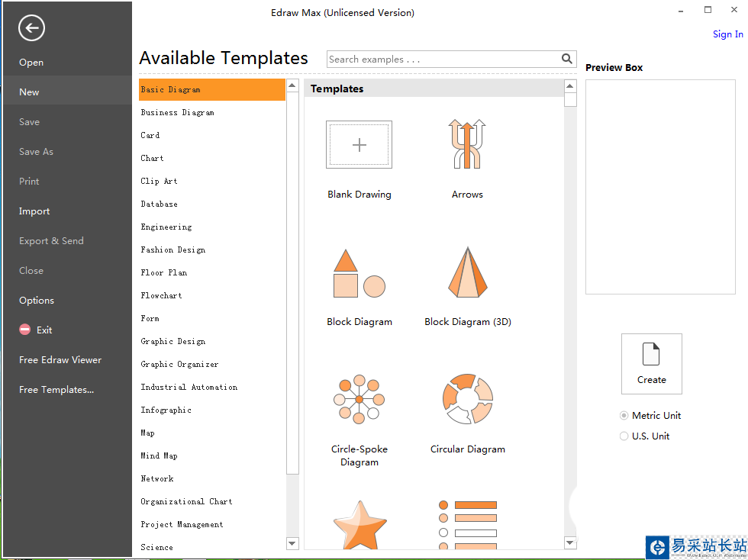This screenshot has height=560, width=748.
Task: Click Close in the sidebar menu
Action: [31, 270]
